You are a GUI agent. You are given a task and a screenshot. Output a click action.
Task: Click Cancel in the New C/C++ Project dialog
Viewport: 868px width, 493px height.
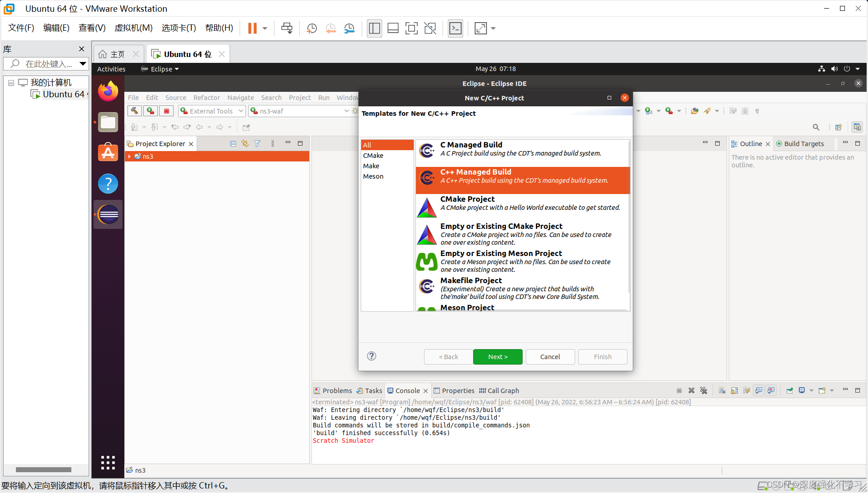550,357
